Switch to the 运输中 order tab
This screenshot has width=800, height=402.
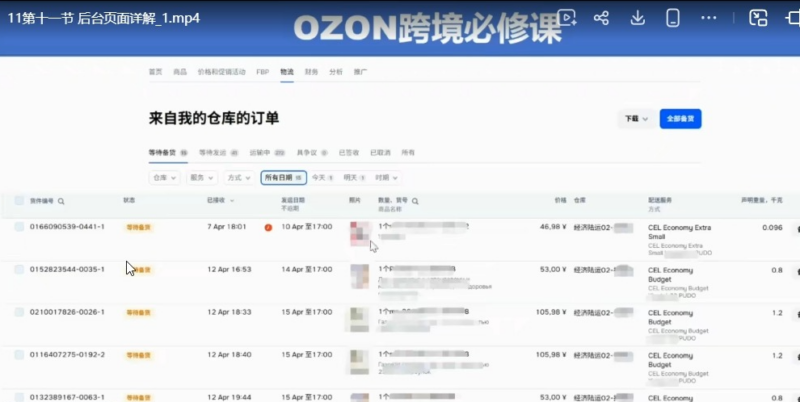click(x=267, y=153)
